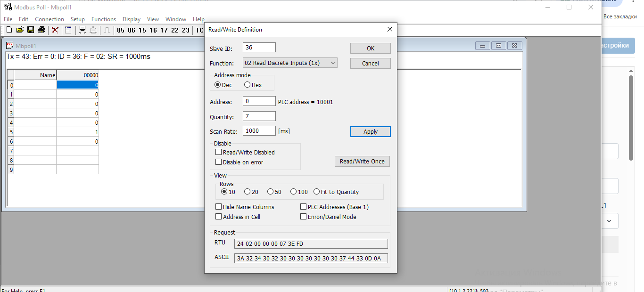Image resolution: width=644 pixels, height=292 pixels.
Task: Click the greyed Disconnect icon in toolbar
Action: (93, 30)
